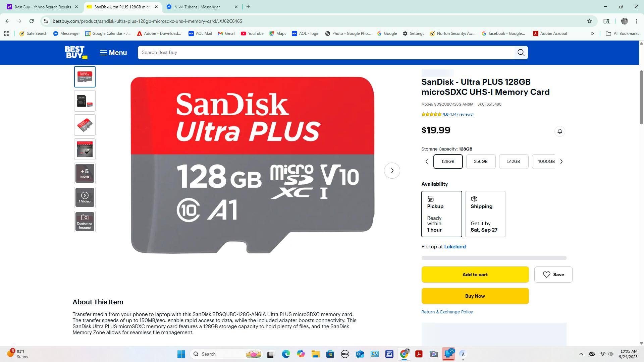Reload the page

tap(32, 21)
